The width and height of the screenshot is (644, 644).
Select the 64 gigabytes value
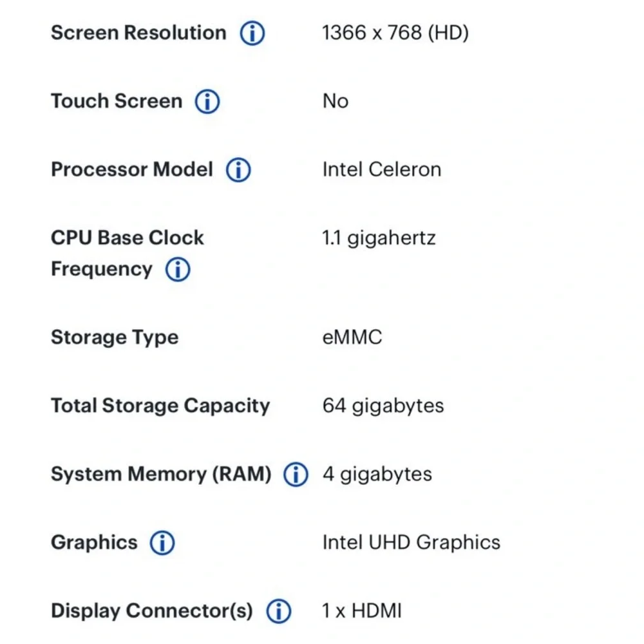pyautogui.click(x=383, y=406)
